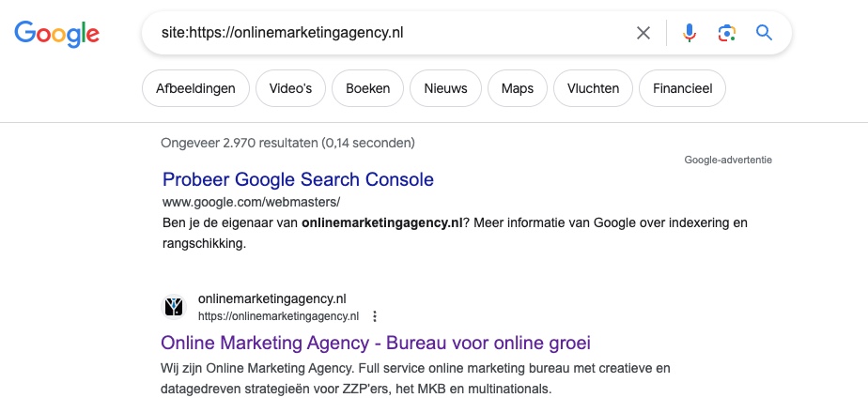The width and height of the screenshot is (868, 413).
Task: Open the Probeer Google Search Console link
Action: pos(298,178)
